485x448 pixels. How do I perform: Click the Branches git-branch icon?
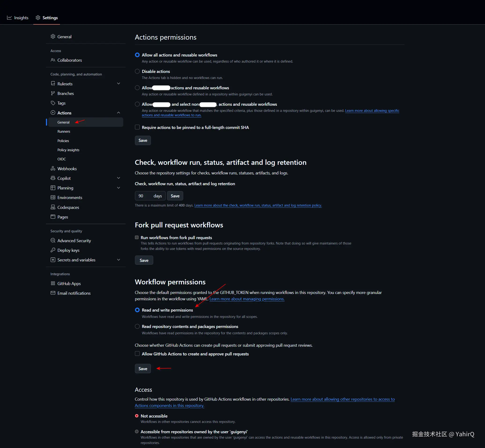click(x=53, y=93)
